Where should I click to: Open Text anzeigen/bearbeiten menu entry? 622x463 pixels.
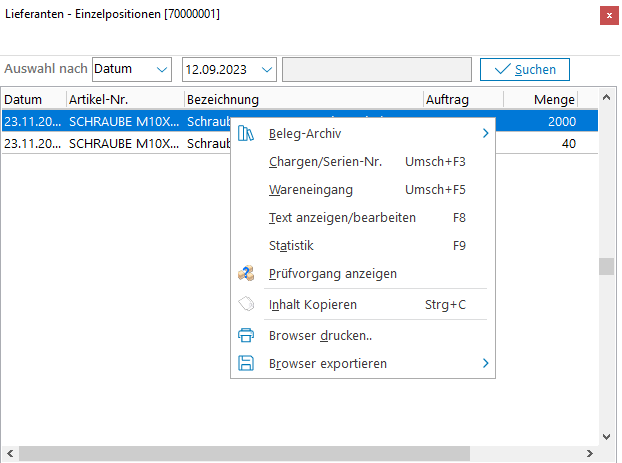coord(342,217)
